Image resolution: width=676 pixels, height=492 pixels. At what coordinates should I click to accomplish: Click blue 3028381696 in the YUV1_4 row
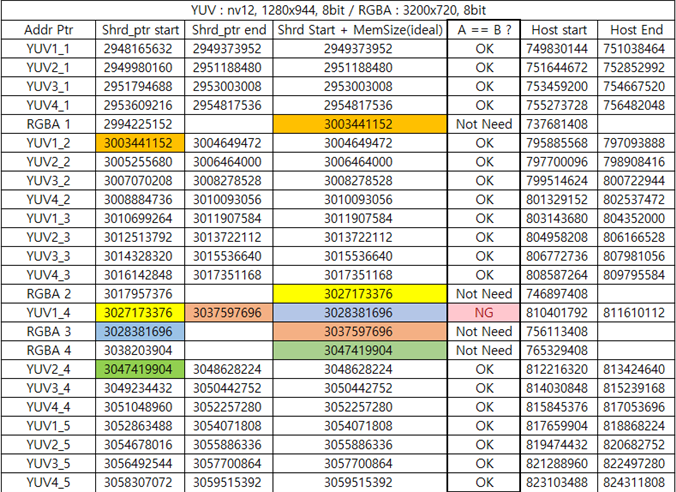click(x=360, y=313)
